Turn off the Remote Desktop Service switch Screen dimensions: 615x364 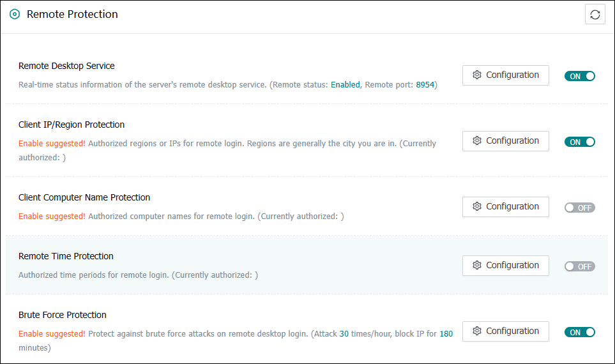point(580,76)
